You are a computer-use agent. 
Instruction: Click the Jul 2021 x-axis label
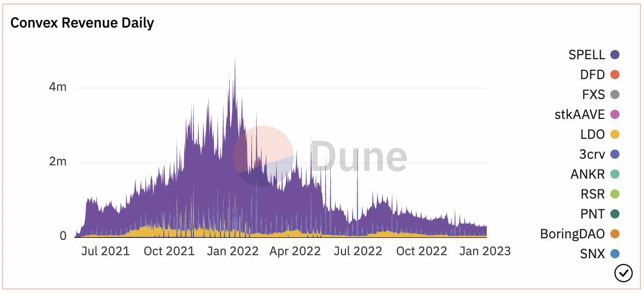[106, 251]
